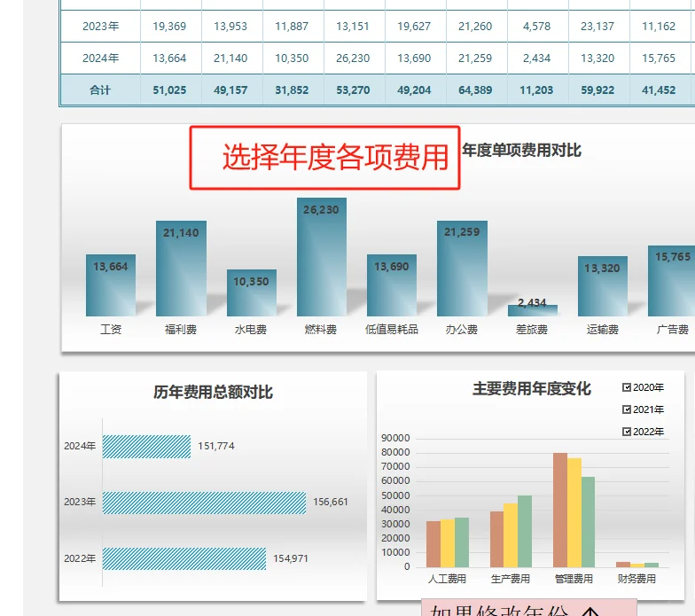Click table cell 15,765 in 2024年 row
Screen dimensions: 695x616
pos(659,58)
